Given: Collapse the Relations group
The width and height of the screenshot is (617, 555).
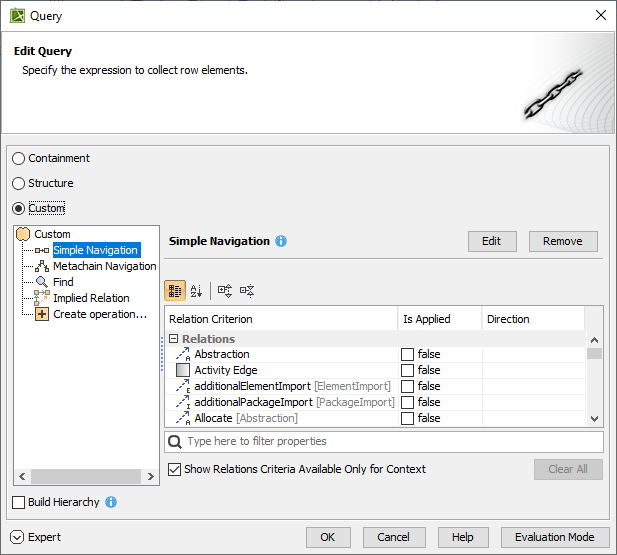Looking at the screenshot, I should pos(173,339).
